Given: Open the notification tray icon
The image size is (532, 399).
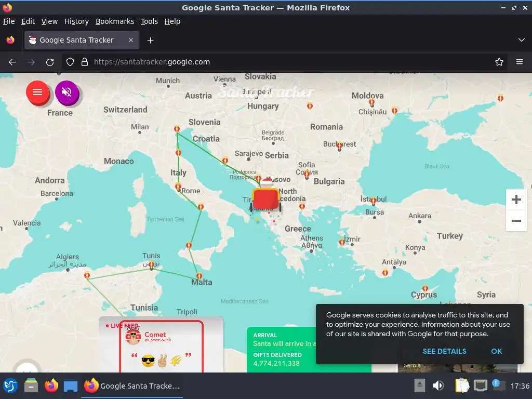Looking at the screenshot, I should (498, 385).
